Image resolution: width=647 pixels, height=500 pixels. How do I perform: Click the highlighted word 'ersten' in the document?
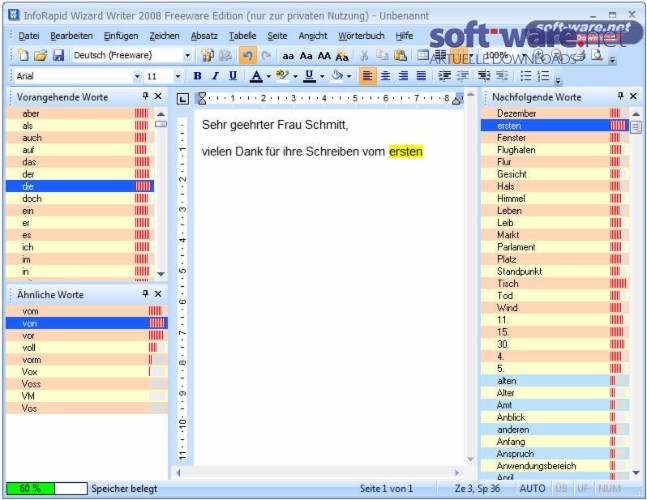406,151
